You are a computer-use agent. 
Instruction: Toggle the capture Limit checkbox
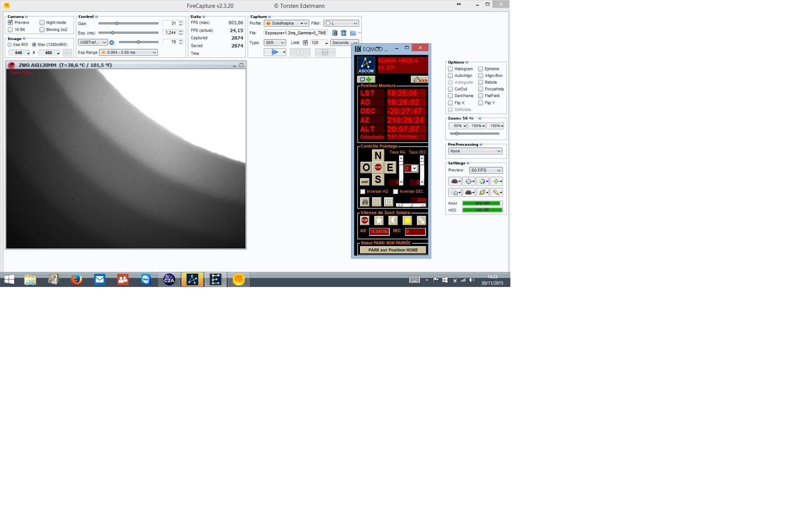[305, 42]
